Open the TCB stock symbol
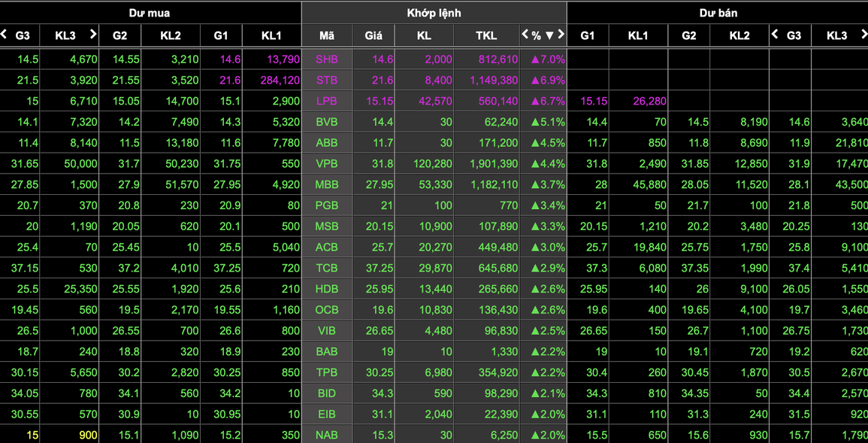The image size is (868, 443). [x=327, y=268]
